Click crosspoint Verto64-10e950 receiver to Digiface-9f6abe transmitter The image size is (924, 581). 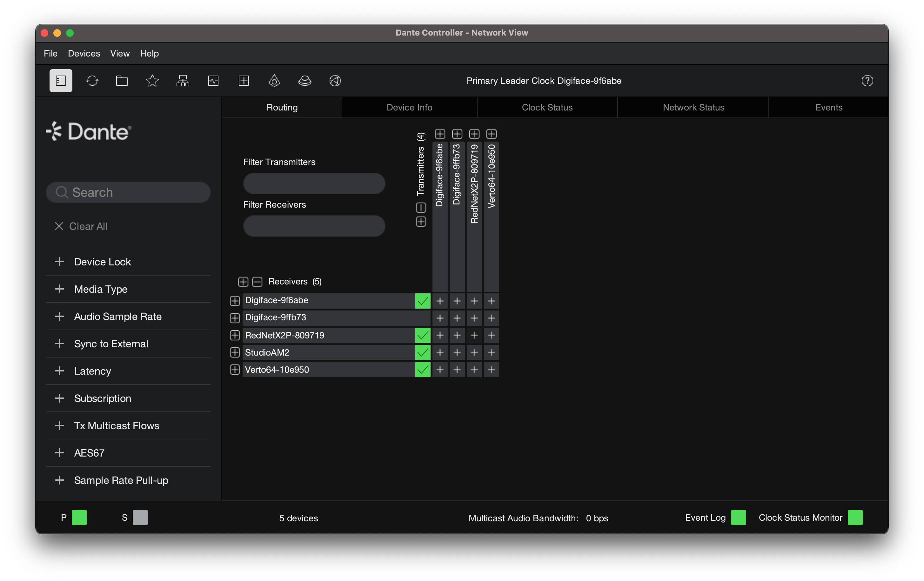point(440,370)
